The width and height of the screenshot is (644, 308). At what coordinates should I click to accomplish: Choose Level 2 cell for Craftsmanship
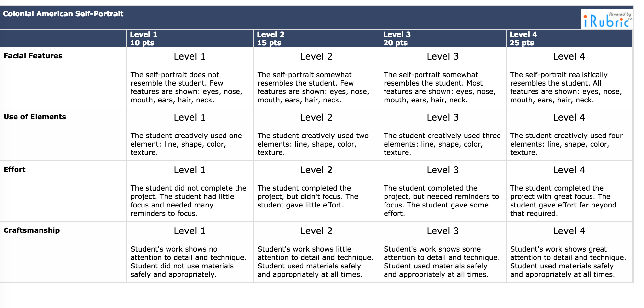[316, 252]
